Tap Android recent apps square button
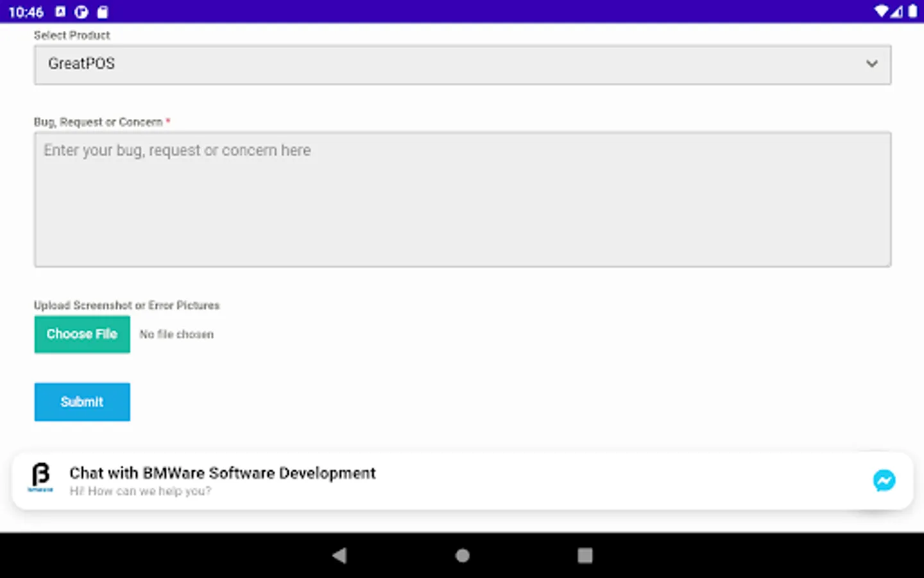 (x=585, y=556)
